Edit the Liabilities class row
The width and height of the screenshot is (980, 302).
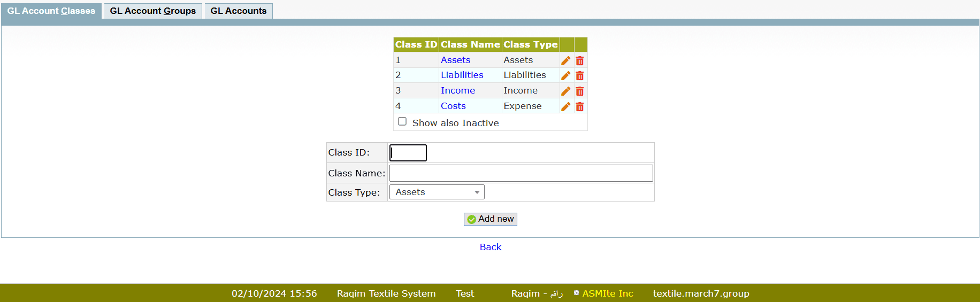click(x=565, y=75)
